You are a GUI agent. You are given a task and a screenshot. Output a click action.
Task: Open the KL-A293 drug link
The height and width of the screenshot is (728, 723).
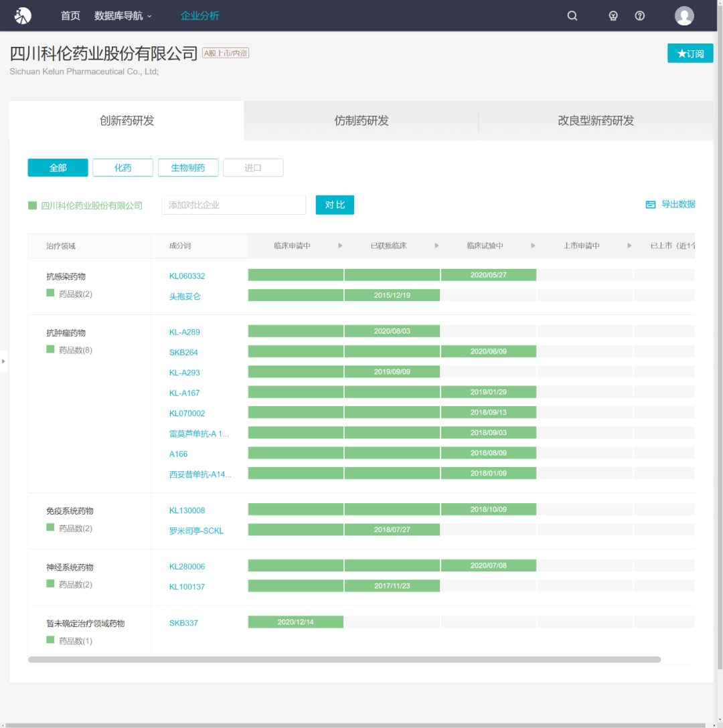pos(185,372)
